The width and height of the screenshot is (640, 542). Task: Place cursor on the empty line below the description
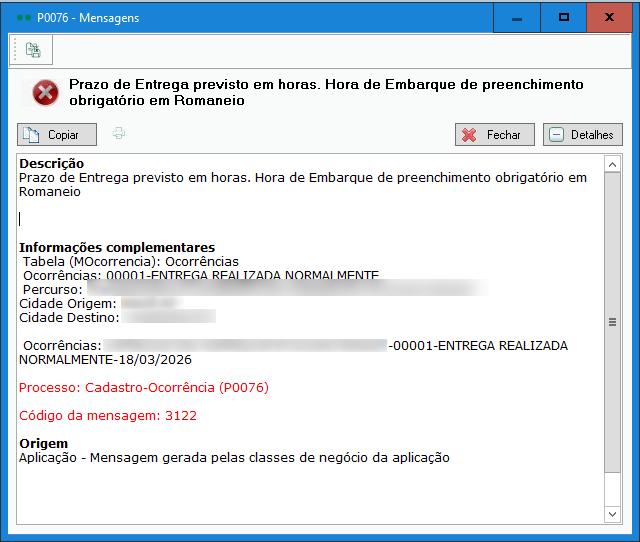point(100,218)
